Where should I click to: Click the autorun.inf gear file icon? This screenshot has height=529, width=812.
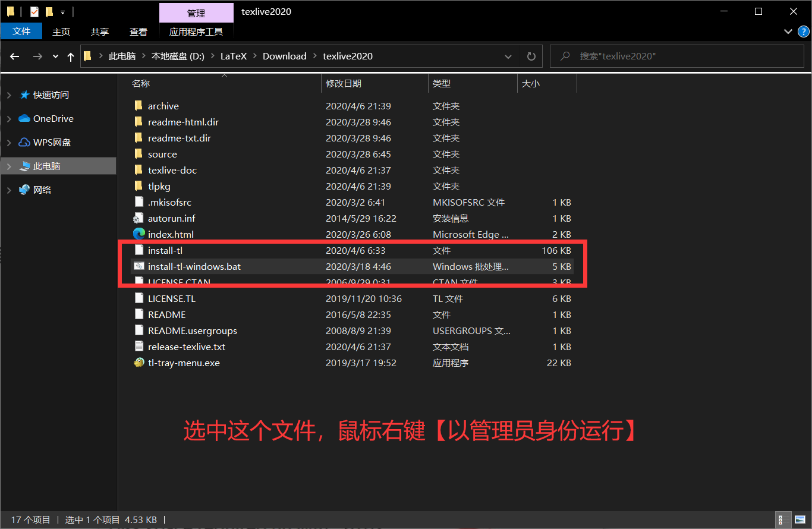pyautogui.click(x=139, y=218)
